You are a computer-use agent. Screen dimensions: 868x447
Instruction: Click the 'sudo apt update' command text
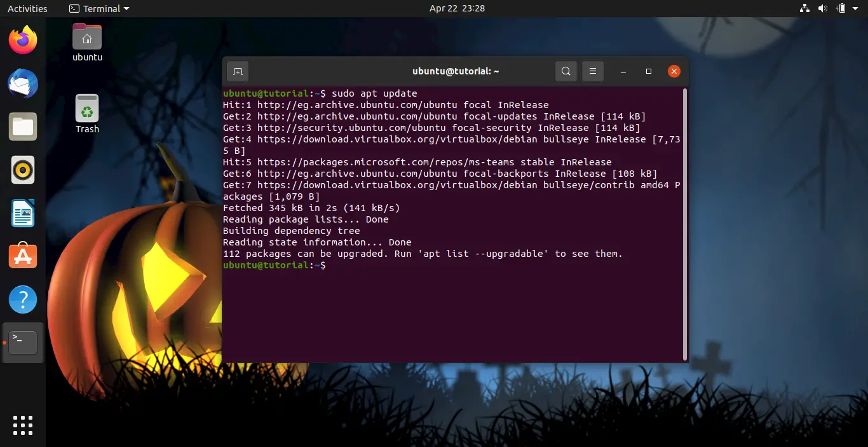point(374,93)
